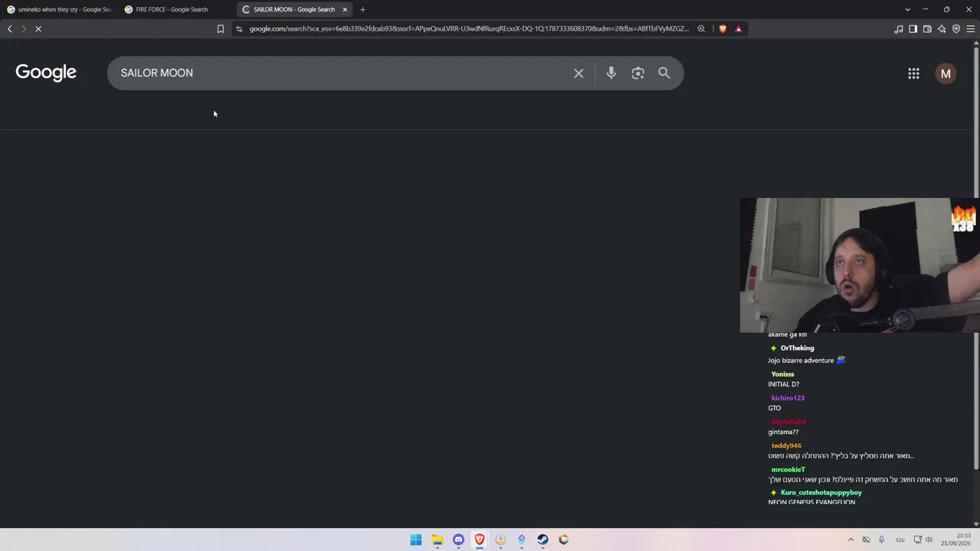Submit search with magnifying glass

[x=664, y=73]
